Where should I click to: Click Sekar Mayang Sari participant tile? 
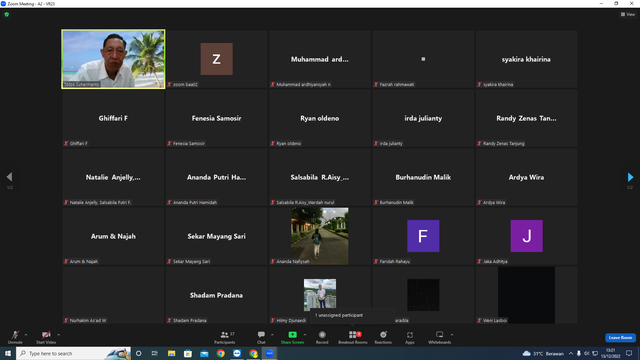[x=216, y=236]
